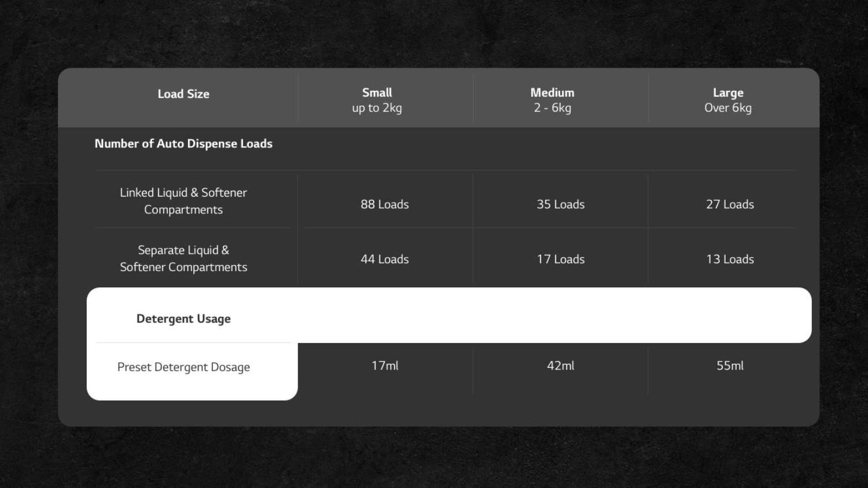Select the 42ml dosage value
The width and height of the screenshot is (868, 488).
(x=561, y=366)
